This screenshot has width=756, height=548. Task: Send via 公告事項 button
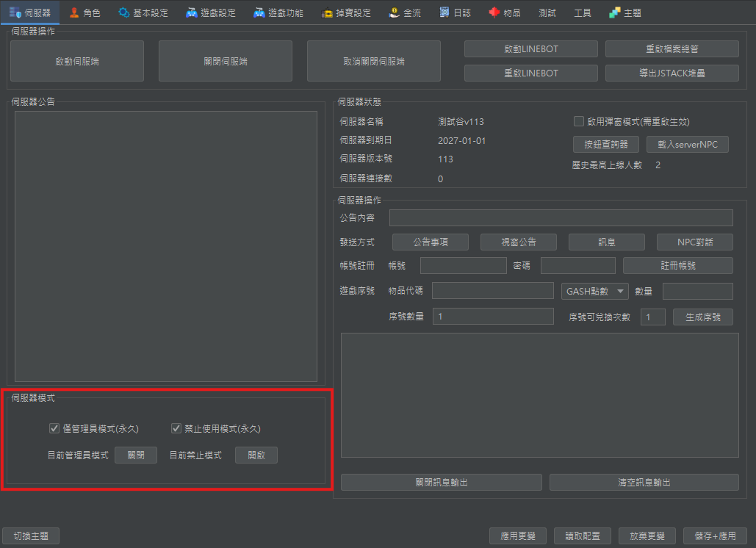point(430,242)
